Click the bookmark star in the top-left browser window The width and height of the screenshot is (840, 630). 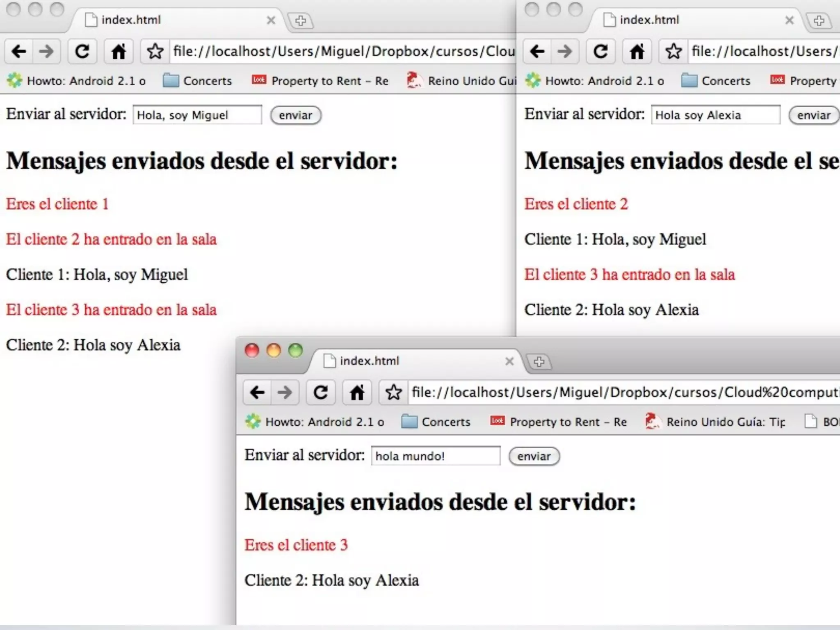pyautogui.click(x=155, y=52)
